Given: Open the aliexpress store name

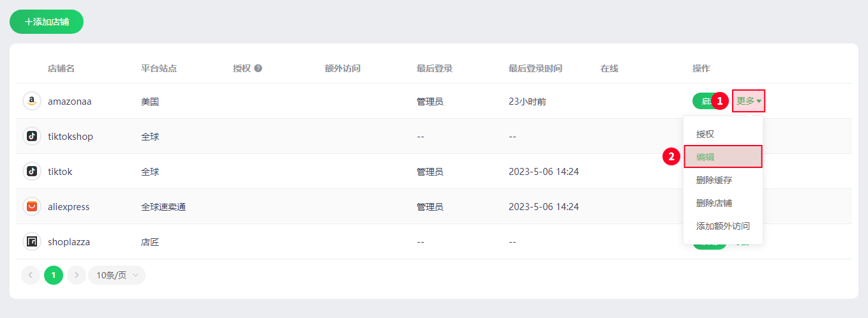Looking at the screenshot, I should [x=69, y=207].
